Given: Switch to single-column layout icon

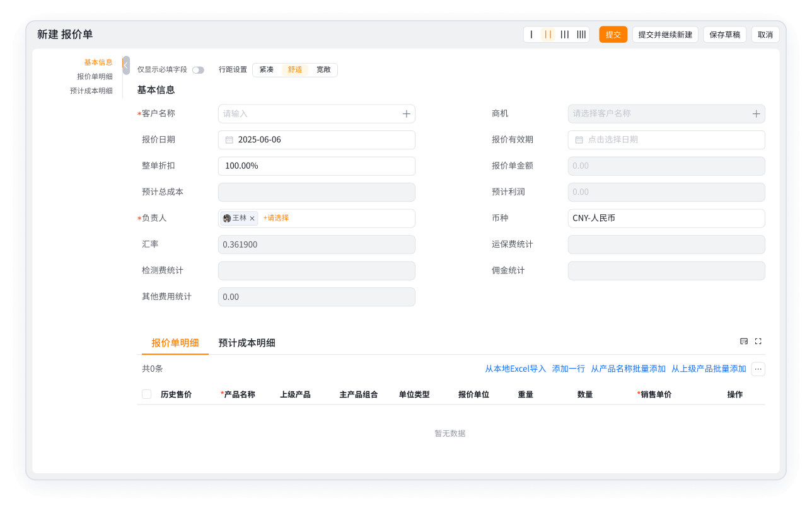Looking at the screenshot, I should tap(531, 35).
